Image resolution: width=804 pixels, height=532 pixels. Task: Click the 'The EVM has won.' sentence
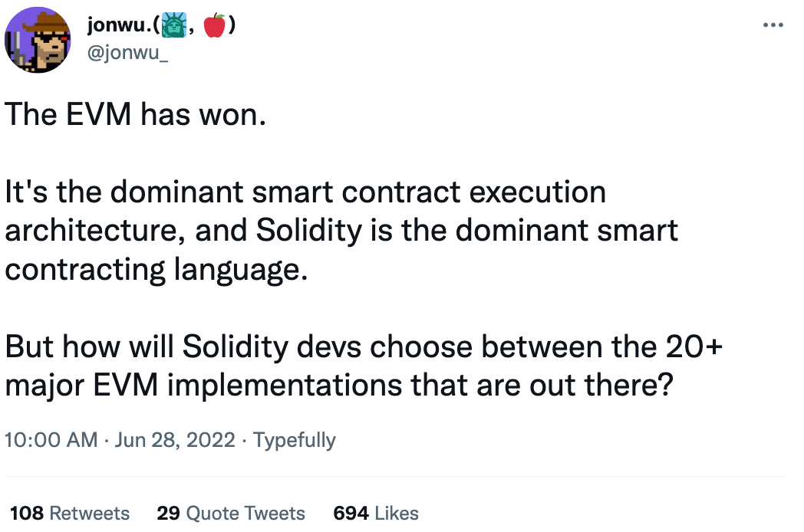coord(135,113)
